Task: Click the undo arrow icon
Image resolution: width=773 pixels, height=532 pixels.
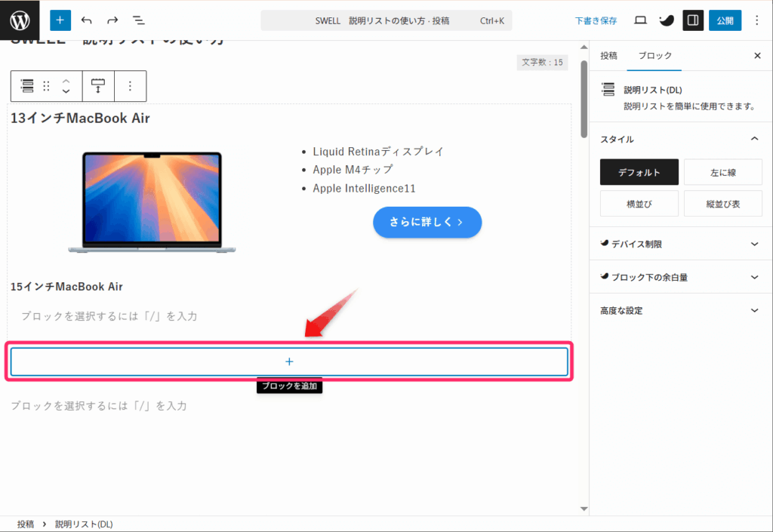Action: (x=87, y=20)
